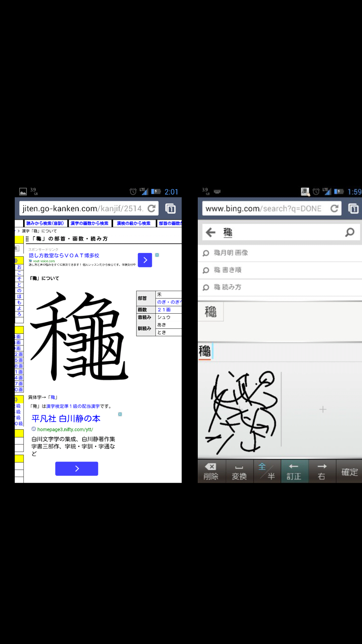Open 部首の画数 search tab
Viewport: 362px width, 644px height.
coord(170,223)
